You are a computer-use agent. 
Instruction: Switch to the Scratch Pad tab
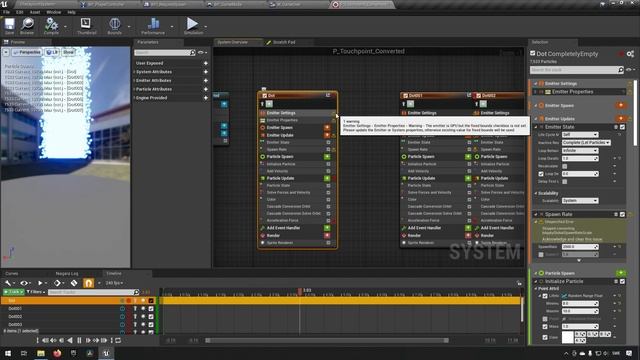[x=284, y=42]
